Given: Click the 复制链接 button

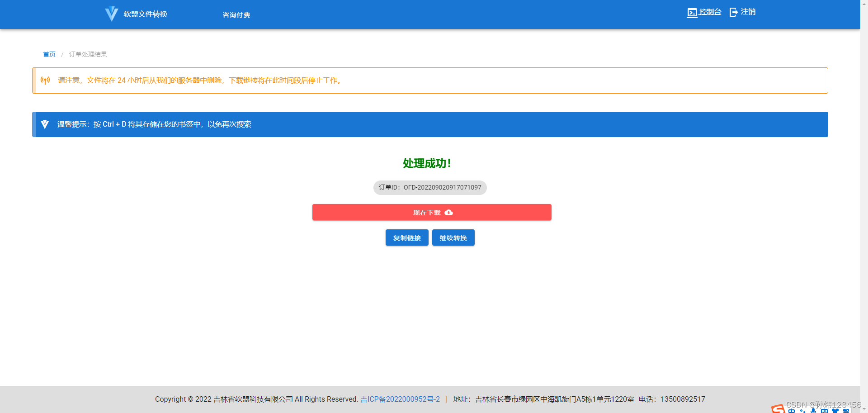Looking at the screenshot, I should tap(406, 237).
